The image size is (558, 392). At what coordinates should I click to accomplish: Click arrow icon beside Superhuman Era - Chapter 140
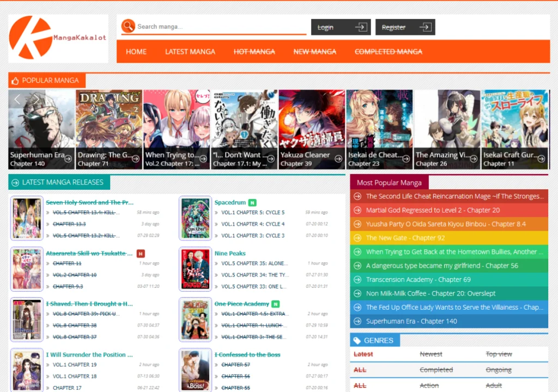(357, 321)
